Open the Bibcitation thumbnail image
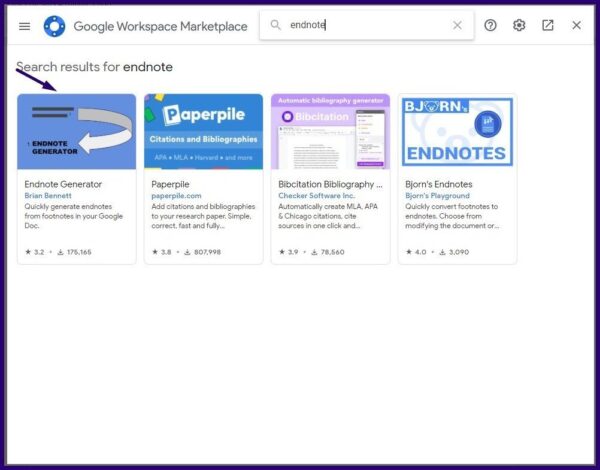The height and width of the screenshot is (470, 600). point(331,132)
